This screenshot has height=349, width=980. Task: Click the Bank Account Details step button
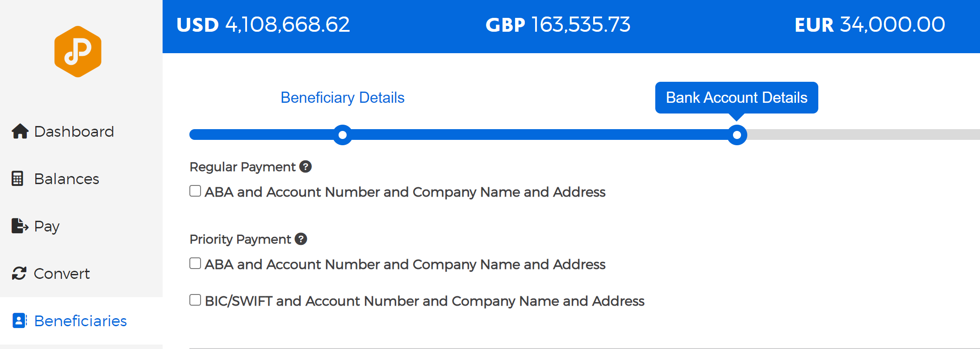[737, 97]
